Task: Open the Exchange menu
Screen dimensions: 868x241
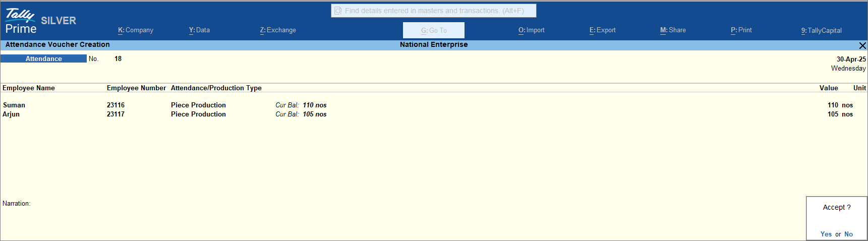Action: pos(278,30)
